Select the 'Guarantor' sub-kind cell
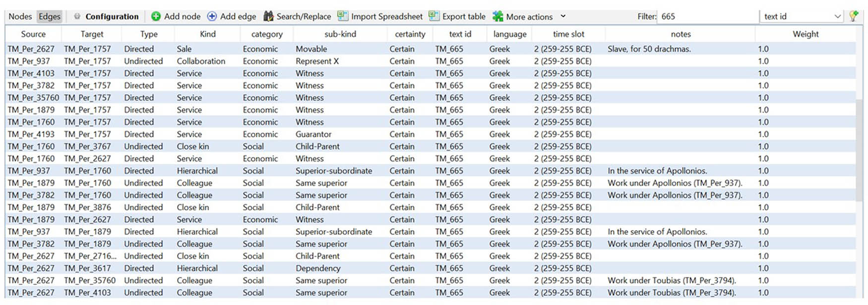Image resolution: width=868 pixels, height=305 pixels. 313,134
